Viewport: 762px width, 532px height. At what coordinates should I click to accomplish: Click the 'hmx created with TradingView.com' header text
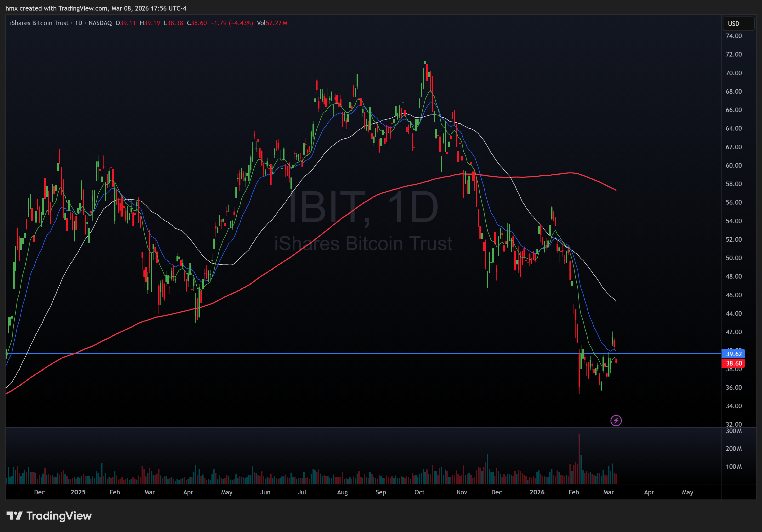point(57,8)
